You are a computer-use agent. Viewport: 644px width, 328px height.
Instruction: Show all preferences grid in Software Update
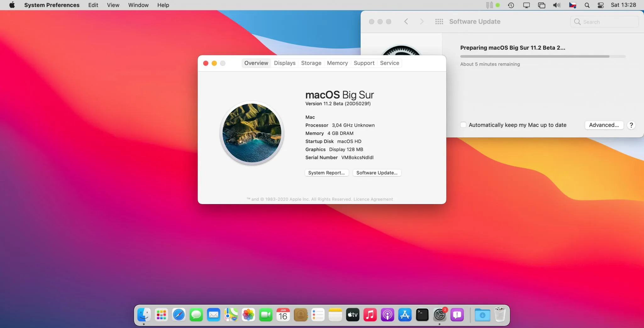tap(439, 21)
